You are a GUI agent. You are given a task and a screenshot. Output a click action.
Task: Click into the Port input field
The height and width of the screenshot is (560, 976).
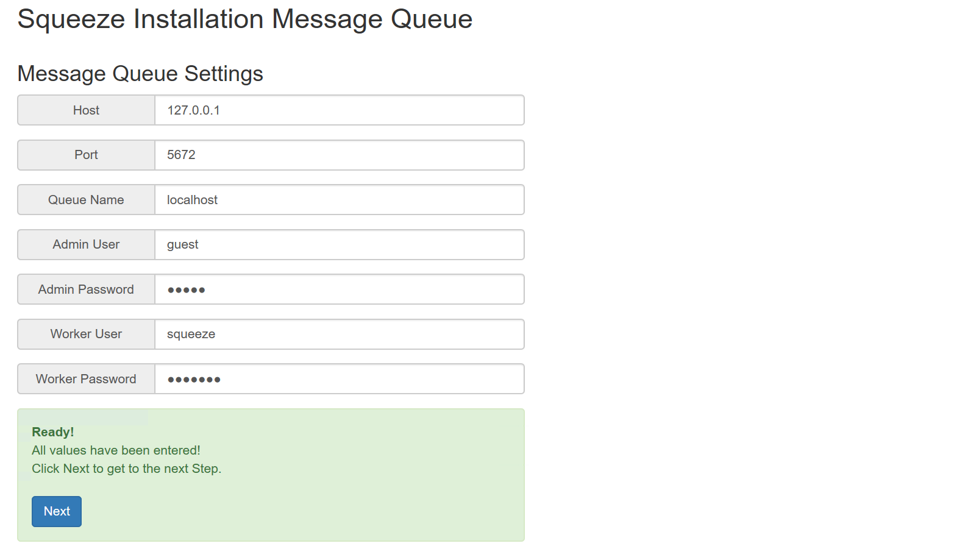339,155
